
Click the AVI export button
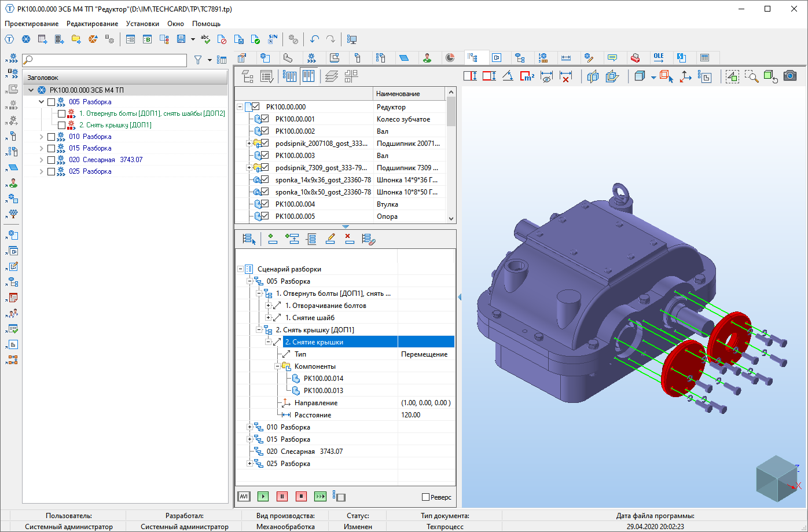point(244,496)
